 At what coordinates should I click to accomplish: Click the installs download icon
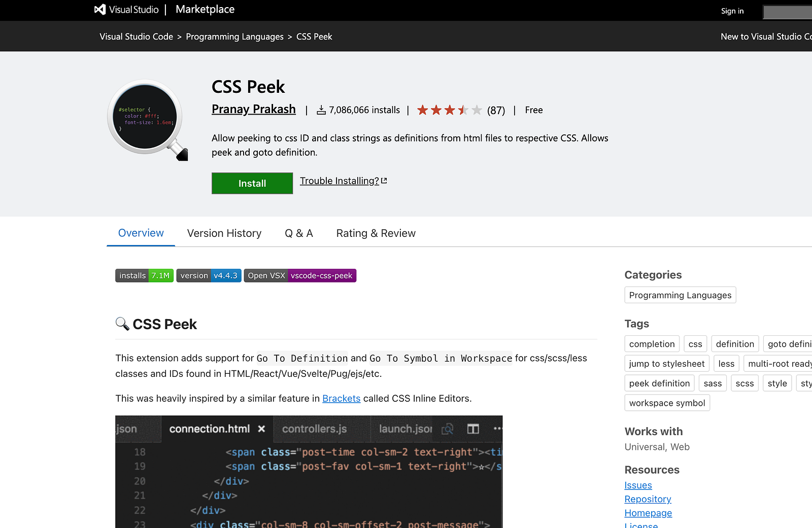coord(321,110)
